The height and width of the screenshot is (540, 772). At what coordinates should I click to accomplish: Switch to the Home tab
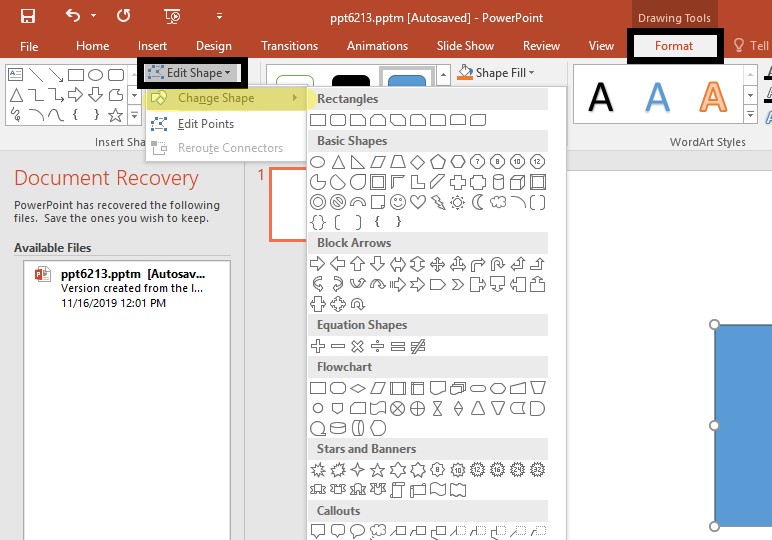93,46
